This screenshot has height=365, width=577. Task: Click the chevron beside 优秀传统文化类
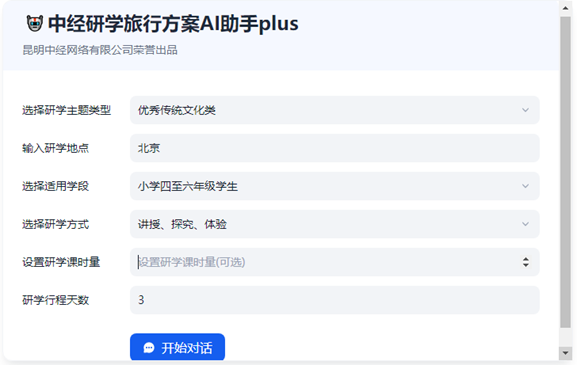[x=525, y=110]
